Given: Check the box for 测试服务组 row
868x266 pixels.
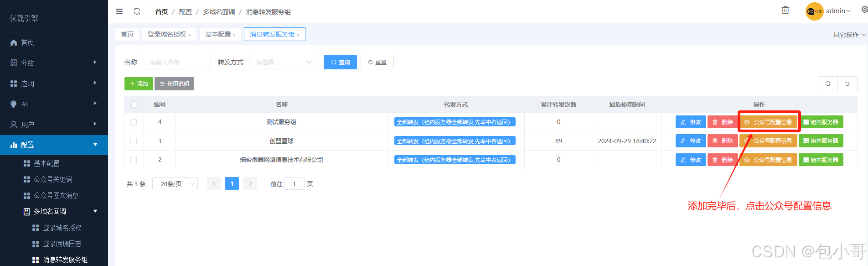Looking at the screenshot, I should click(134, 122).
